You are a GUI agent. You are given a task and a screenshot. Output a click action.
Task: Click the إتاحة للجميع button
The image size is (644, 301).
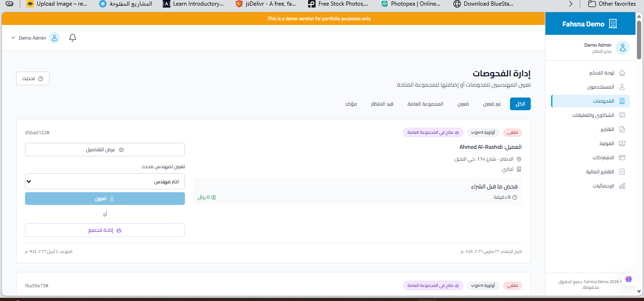105,230
